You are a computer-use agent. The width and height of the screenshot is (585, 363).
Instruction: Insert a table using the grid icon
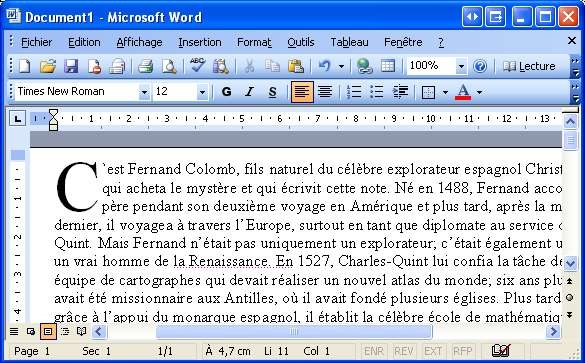pos(388,66)
